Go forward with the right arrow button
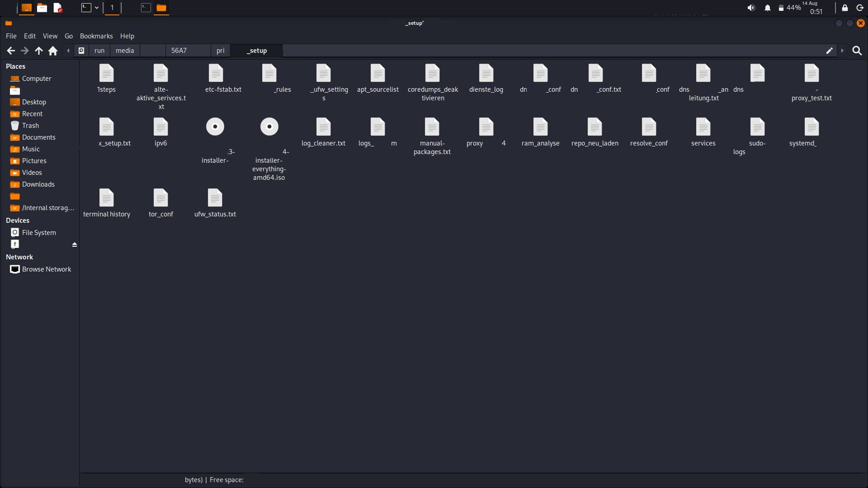Image resolution: width=868 pixels, height=488 pixels. point(25,51)
